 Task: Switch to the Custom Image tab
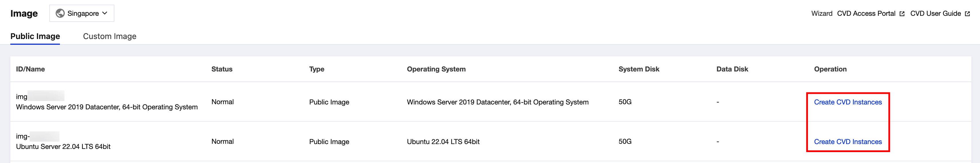click(x=110, y=36)
